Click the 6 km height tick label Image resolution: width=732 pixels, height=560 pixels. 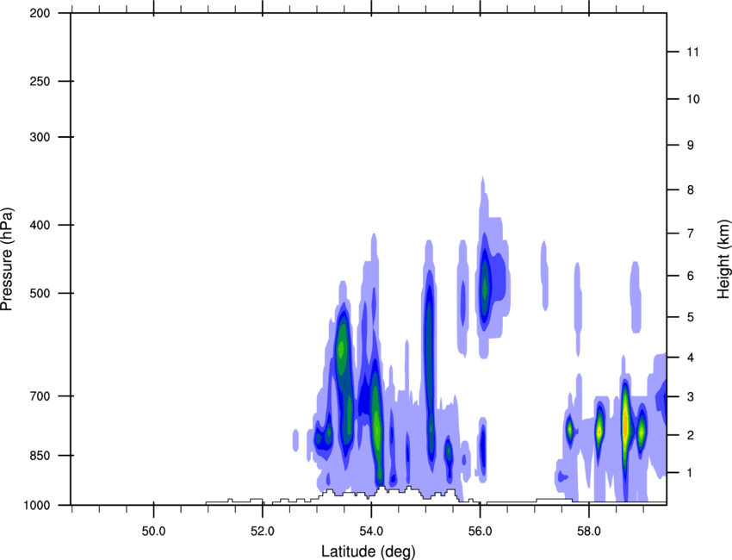click(690, 276)
